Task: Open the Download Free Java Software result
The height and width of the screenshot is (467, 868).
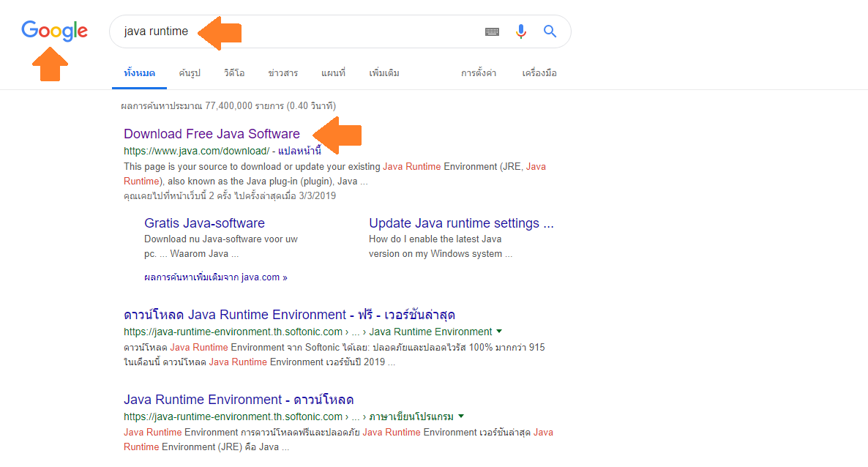Action: 212,134
